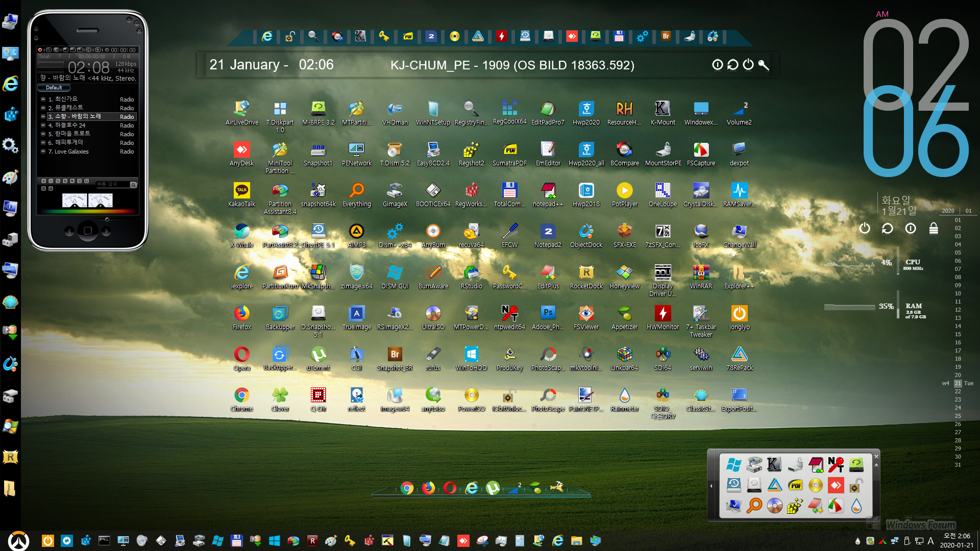Launch the rufus icon
The height and width of the screenshot is (551, 980).
coord(433,358)
